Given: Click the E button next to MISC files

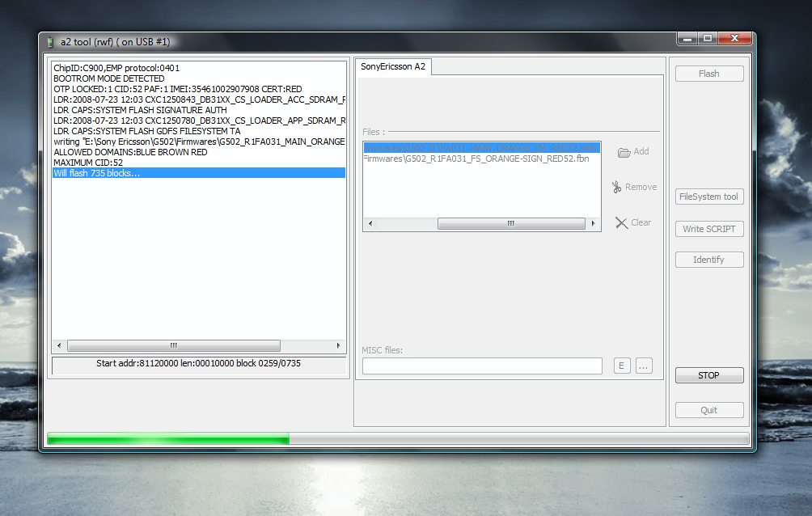Looking at the screenshot, I should [x=622, y=366].
